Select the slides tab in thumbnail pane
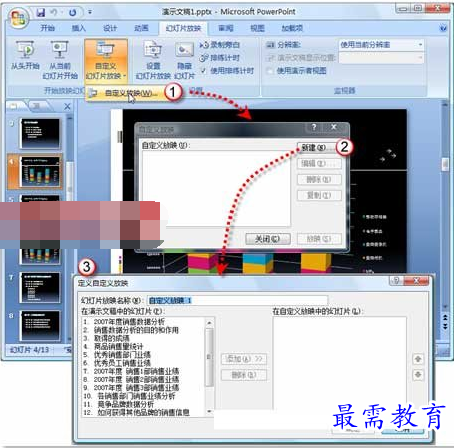The image size is (454, 448). [15, 106]
